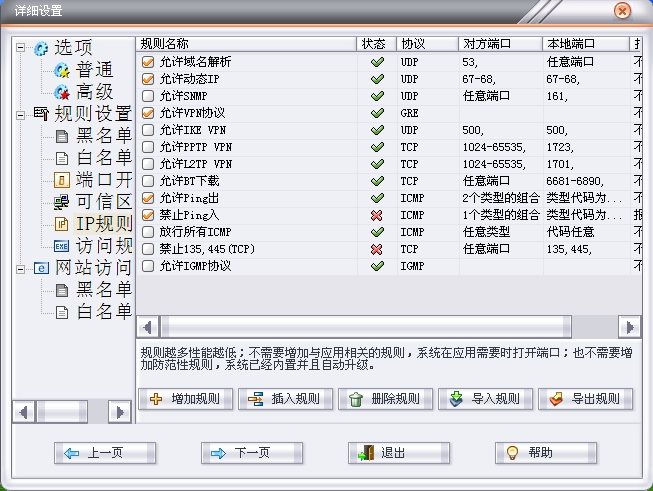Collapse the 选项 tree node

20,47
